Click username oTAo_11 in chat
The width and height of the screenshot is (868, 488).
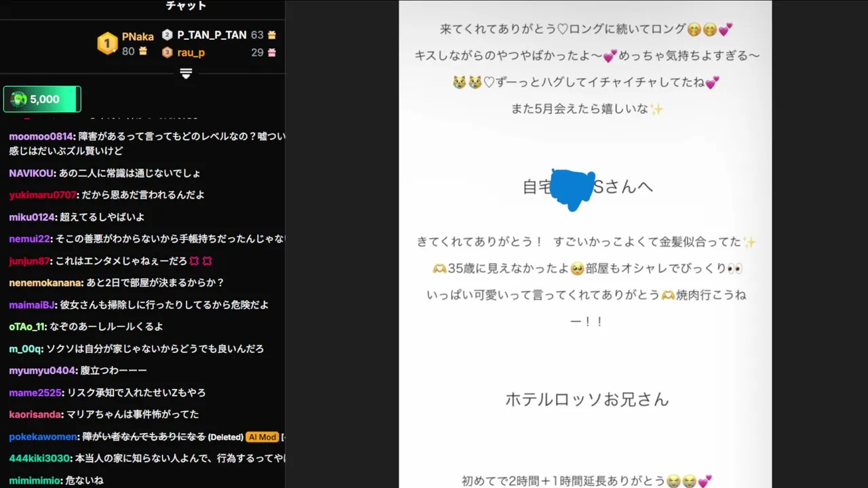27,327
